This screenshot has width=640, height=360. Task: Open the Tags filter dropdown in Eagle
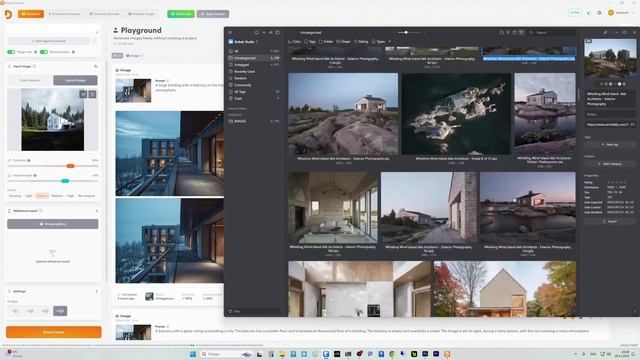coord(310,41)
